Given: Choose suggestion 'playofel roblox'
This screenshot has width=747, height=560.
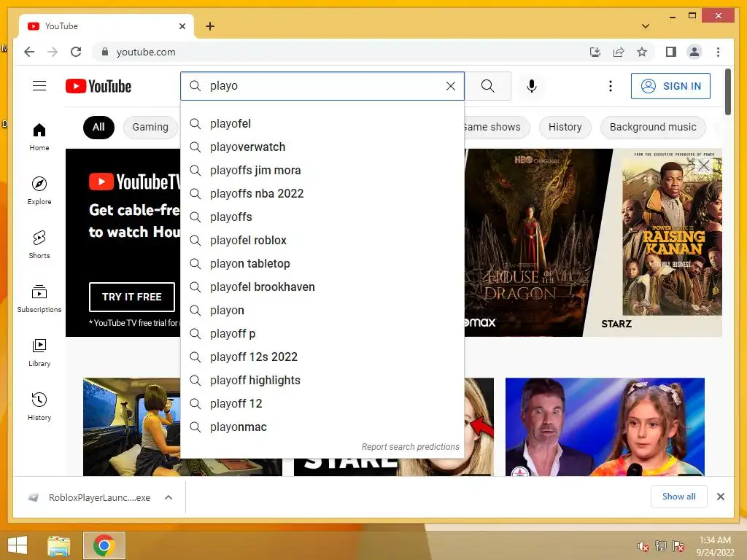Looking at the screenshot, I should tap(322, 241).
